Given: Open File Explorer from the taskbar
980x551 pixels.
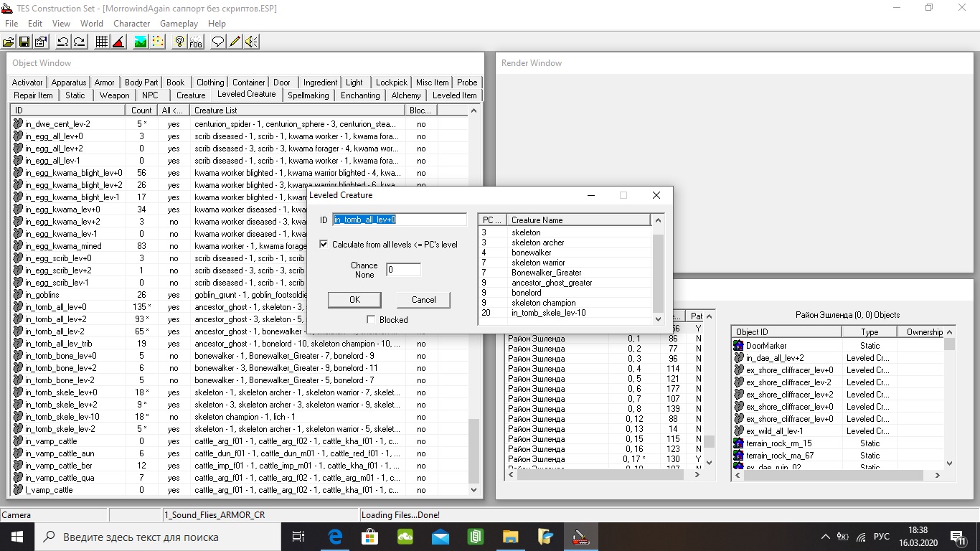Looking at the screenshot, I should tap(510, 537).
